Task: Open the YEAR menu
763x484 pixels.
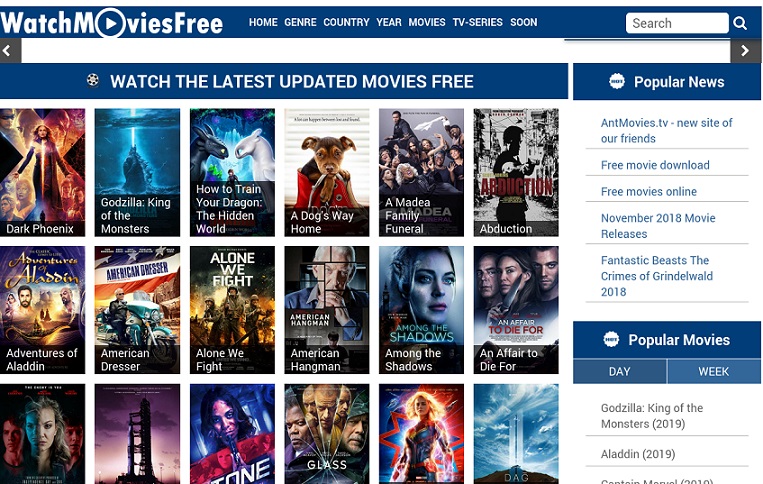Action: 389,22
